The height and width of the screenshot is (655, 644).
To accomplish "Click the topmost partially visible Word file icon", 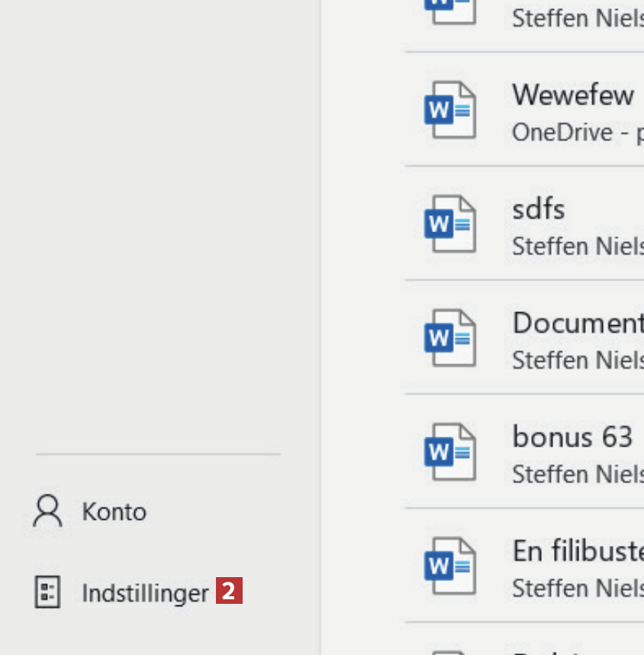I will [450, 11].
